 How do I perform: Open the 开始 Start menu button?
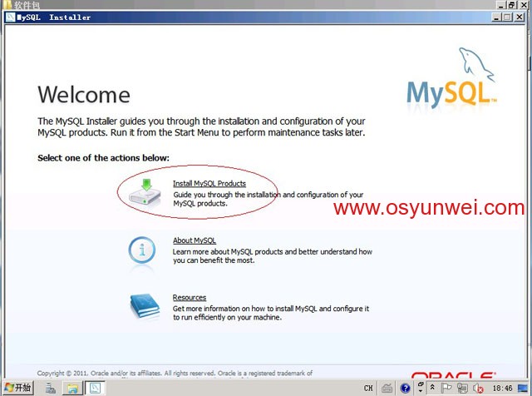click(x=18, y=388)
